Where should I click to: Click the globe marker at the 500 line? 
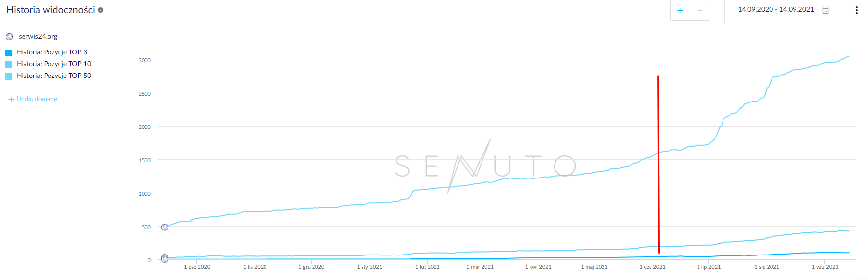(x=165, y=227)
